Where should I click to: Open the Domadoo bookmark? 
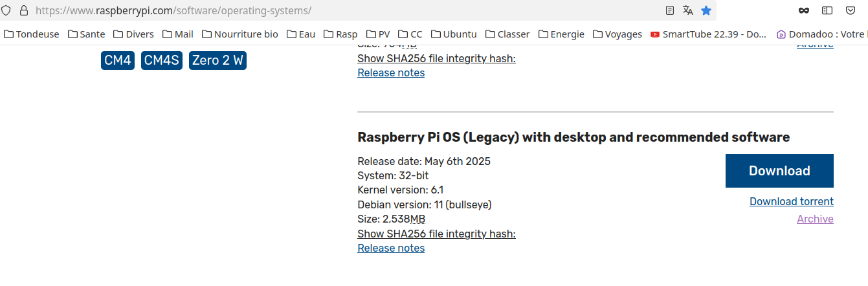821,34
